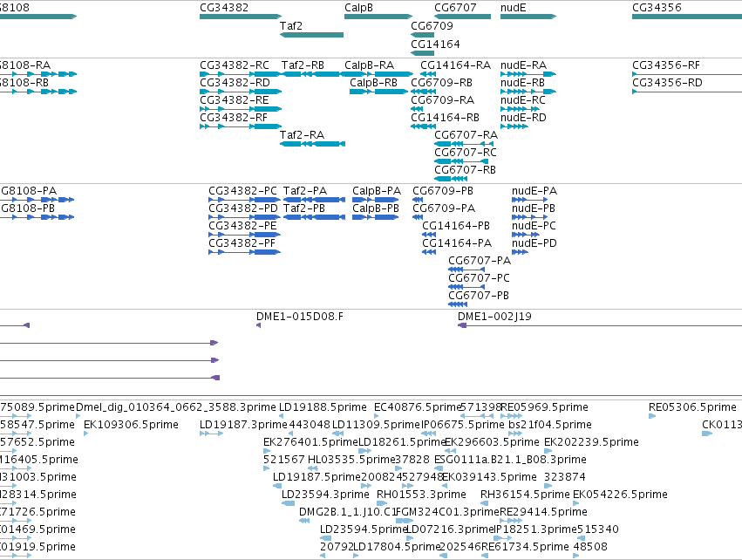Click the Taf2-RA transcript label
The height and width of the screenshot is (560, 742).
click(x=302, y=135)
